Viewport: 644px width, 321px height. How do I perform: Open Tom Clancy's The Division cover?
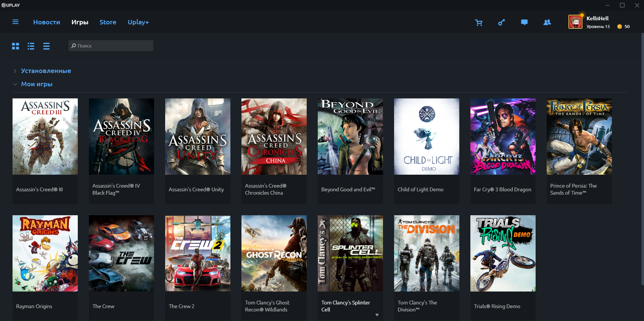(427, 253)
